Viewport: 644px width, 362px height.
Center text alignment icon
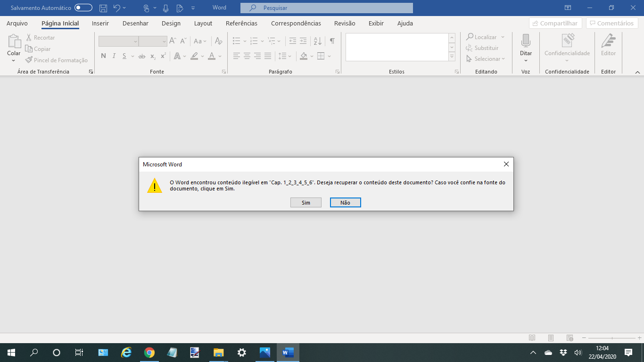pos(247,56)
